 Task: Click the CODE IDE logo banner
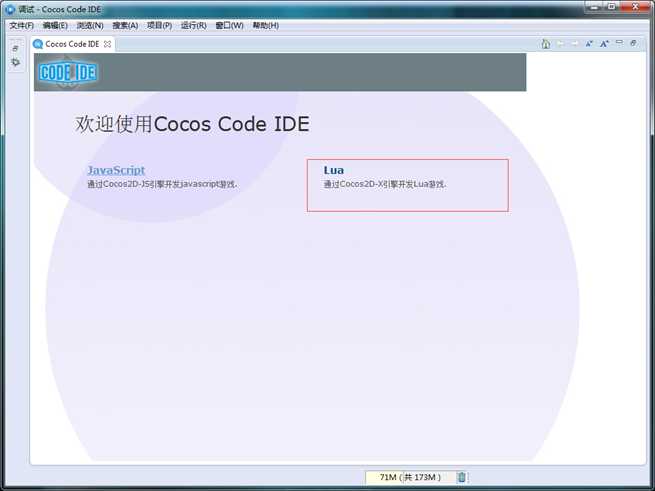pos(68,72)
